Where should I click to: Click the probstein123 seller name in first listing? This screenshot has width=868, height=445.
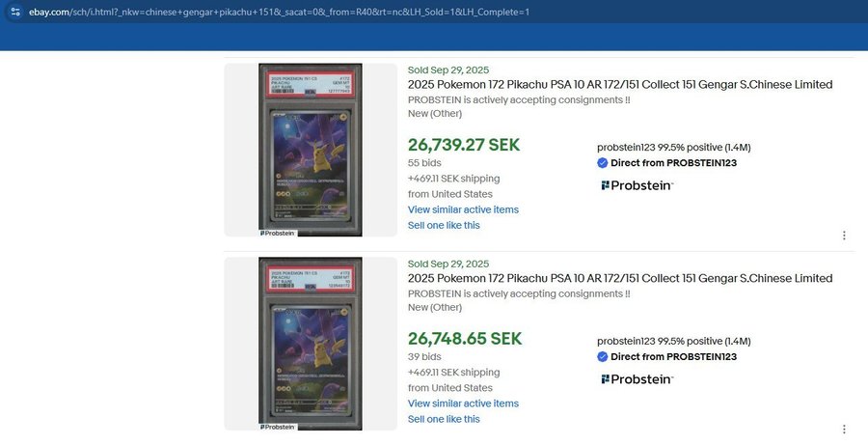pos(626,148)
